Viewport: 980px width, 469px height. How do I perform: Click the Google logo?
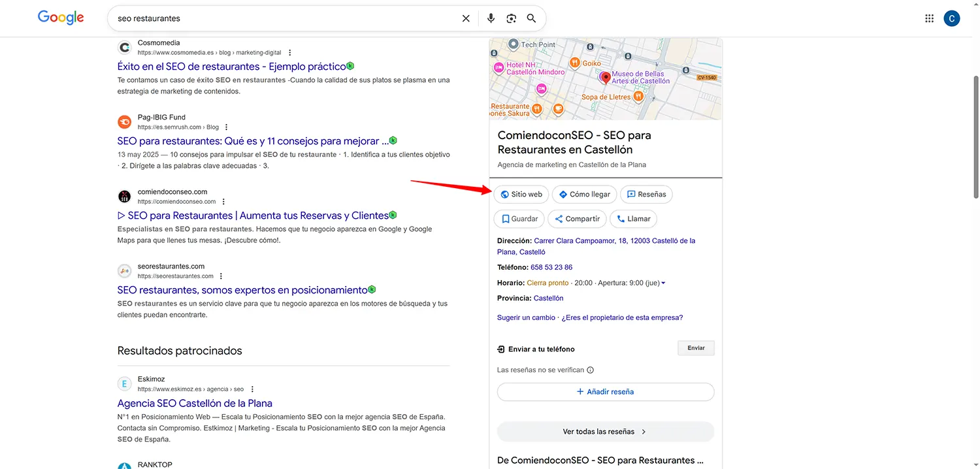click(61, 18)
